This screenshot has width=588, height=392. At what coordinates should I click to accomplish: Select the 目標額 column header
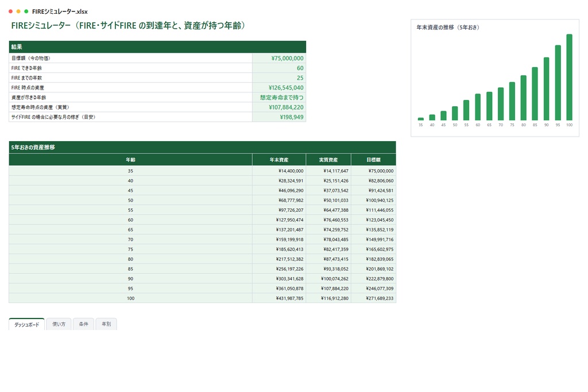(x=373, y=160)
